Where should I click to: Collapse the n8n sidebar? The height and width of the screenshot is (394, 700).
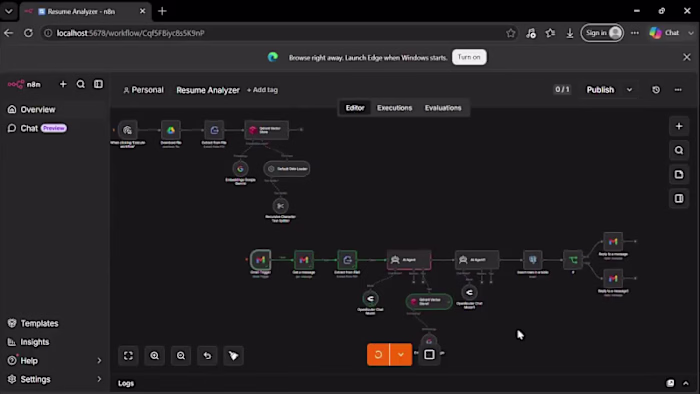[98, 84]
